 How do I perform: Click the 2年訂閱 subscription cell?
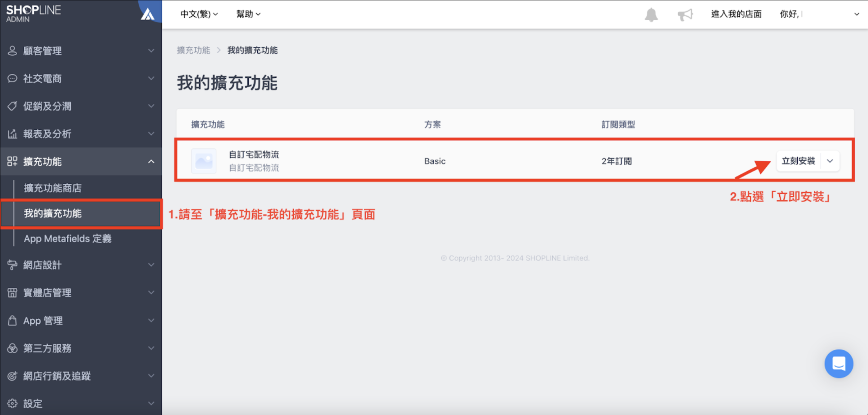pos(617,161)
